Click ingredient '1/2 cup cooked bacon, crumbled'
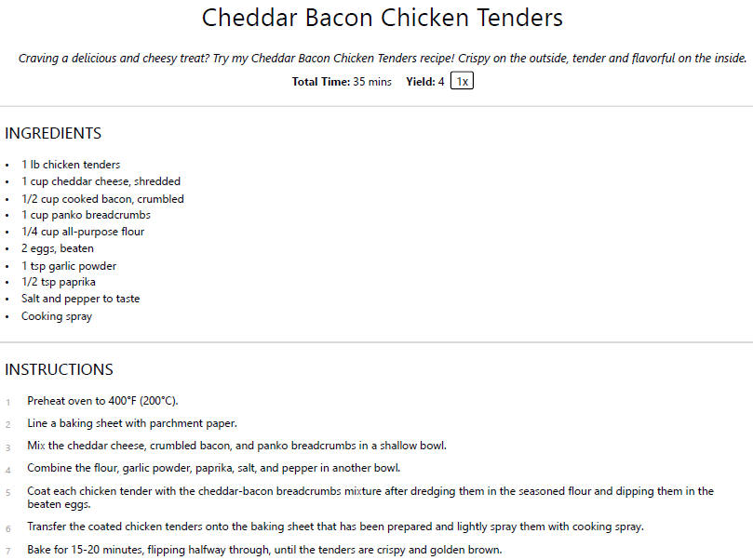 (x=102, y=199)
